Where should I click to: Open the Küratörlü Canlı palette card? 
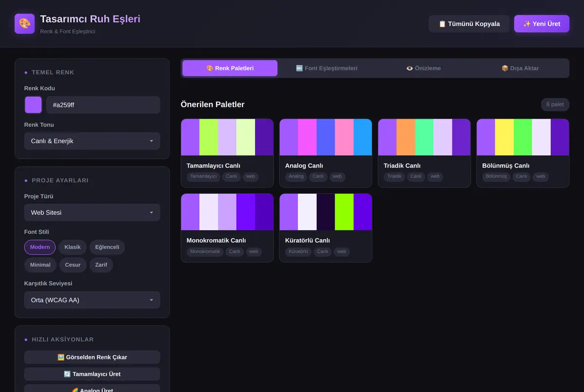click(x=326, y=228)
